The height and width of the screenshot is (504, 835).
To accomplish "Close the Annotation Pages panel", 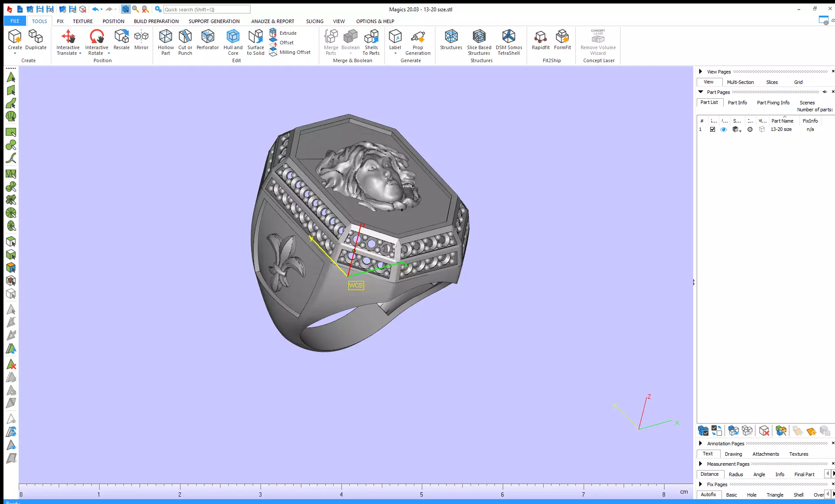I will click(x=833, y=443).
